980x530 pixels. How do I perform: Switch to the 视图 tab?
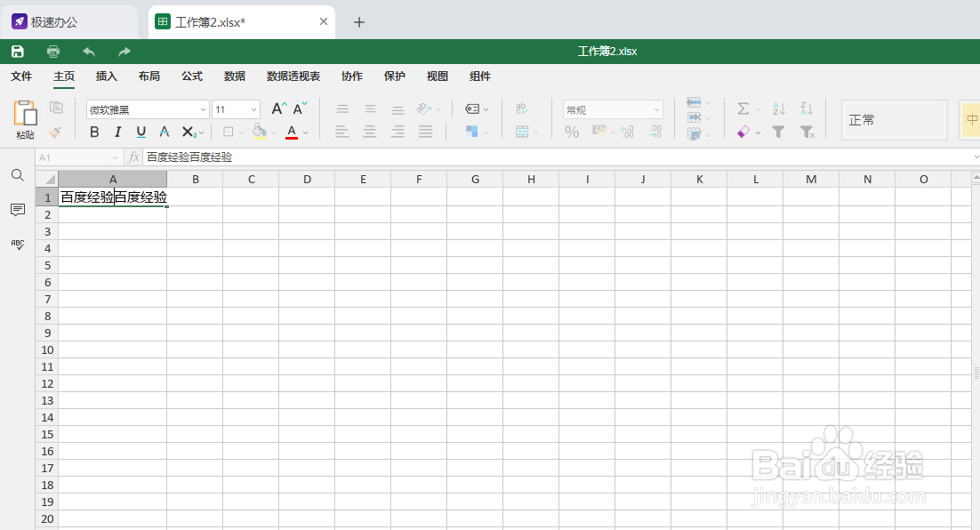click(x=438, y=76)
